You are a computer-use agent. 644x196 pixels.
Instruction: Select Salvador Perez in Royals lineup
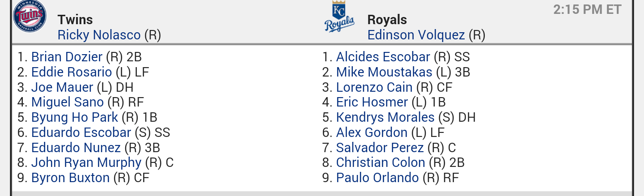tap(380, 147)
